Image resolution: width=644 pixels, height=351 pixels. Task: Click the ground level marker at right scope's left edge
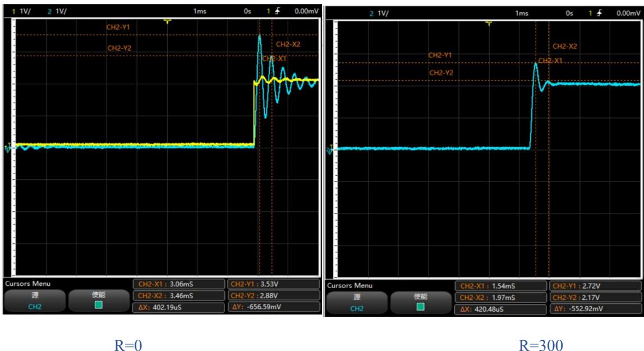tap(330, 150)
